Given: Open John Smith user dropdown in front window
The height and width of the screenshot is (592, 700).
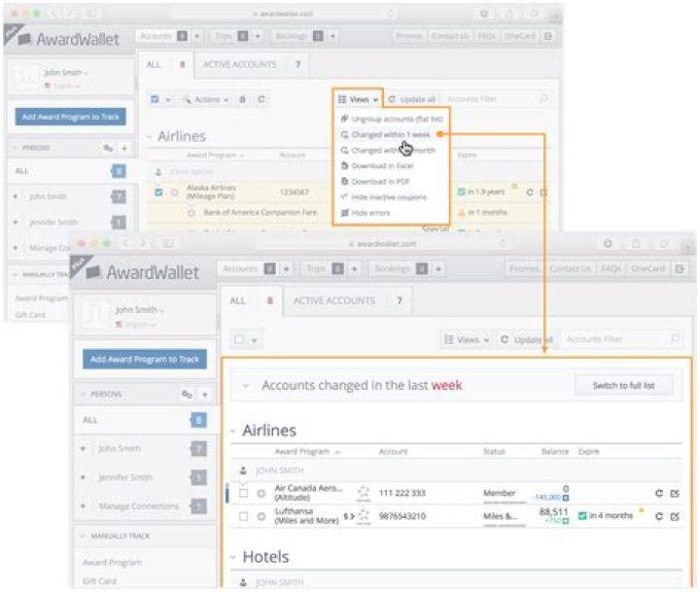Looking at the screenshot, I should 140,309.
